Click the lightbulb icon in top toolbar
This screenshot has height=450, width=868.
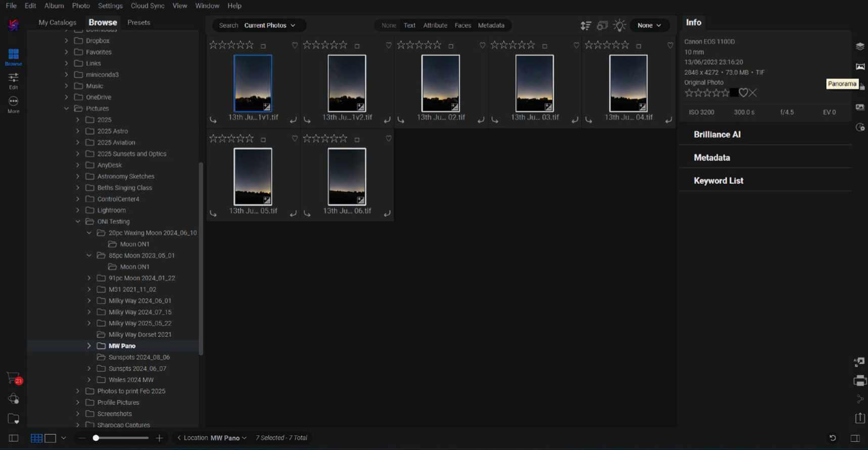[x=619, y=25]
